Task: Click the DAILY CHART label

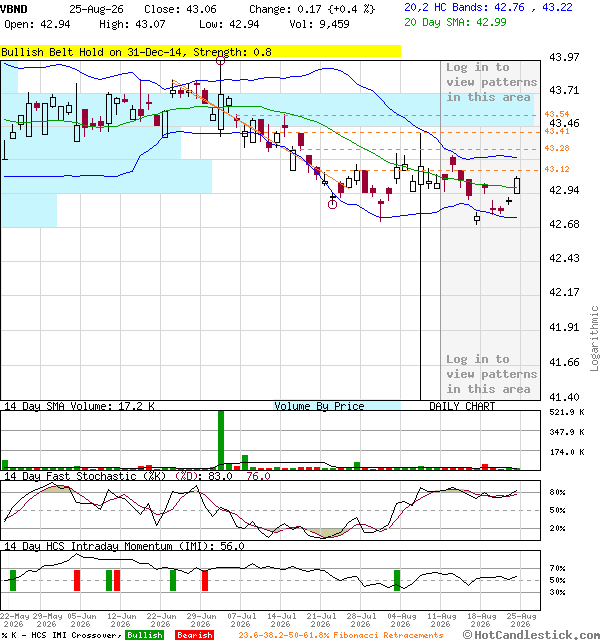Action: pos(462,406)
